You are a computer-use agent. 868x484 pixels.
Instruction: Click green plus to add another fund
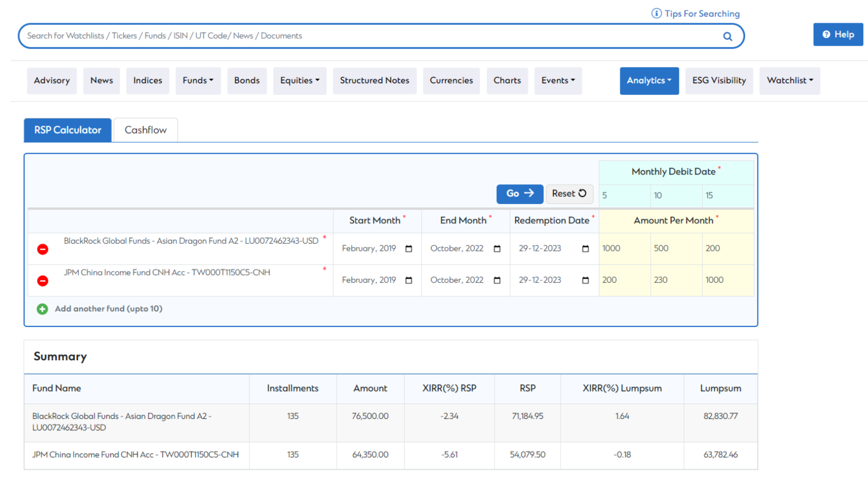click(42, 309)
